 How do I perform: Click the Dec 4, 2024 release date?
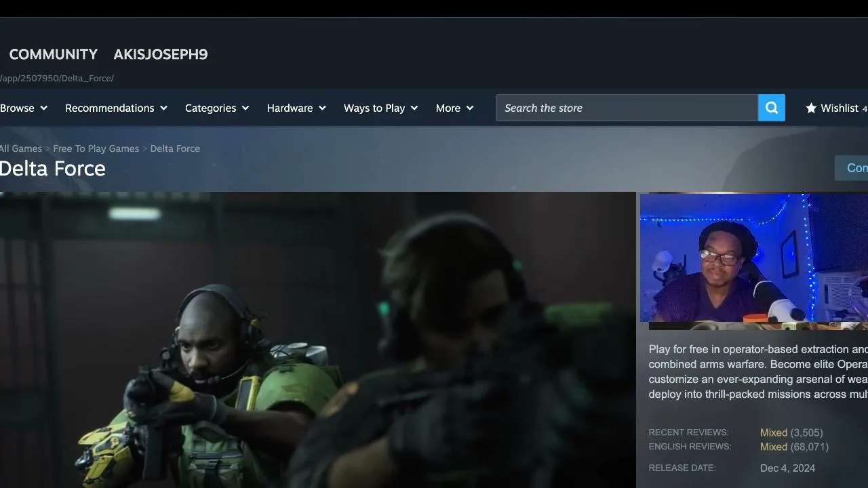click(x=787, y=468)
